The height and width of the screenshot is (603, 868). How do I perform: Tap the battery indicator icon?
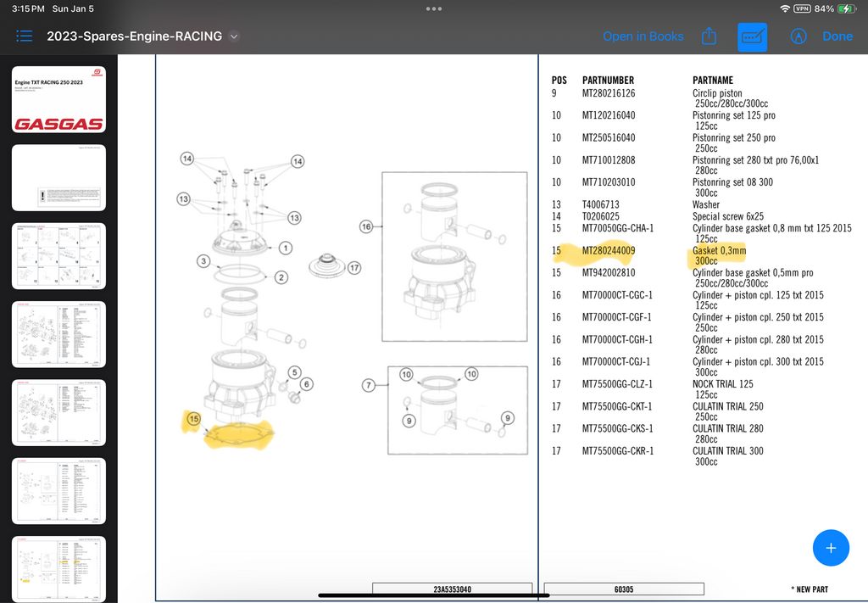pyautogui.click(x=846, y=8)
